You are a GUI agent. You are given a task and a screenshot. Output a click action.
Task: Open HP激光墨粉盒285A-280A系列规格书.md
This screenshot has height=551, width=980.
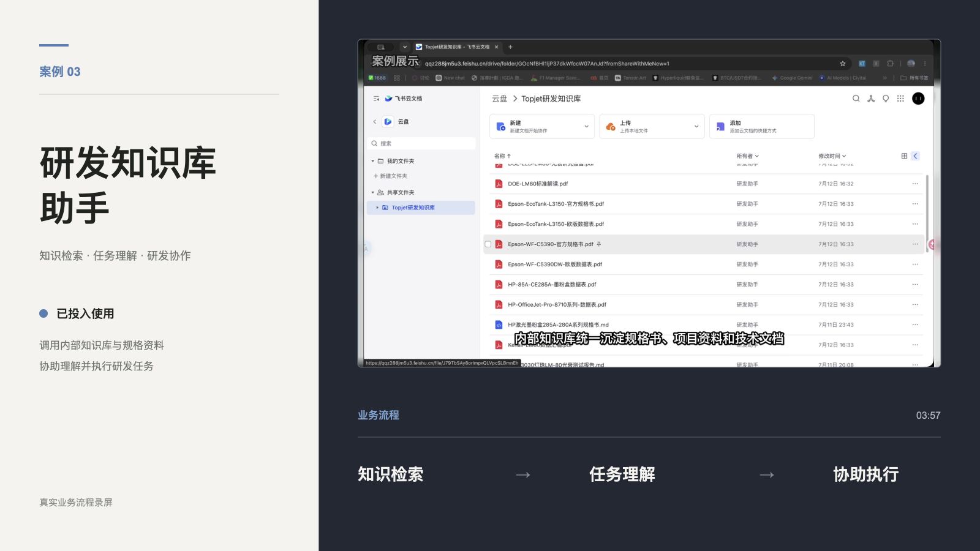tap(558, 325)
